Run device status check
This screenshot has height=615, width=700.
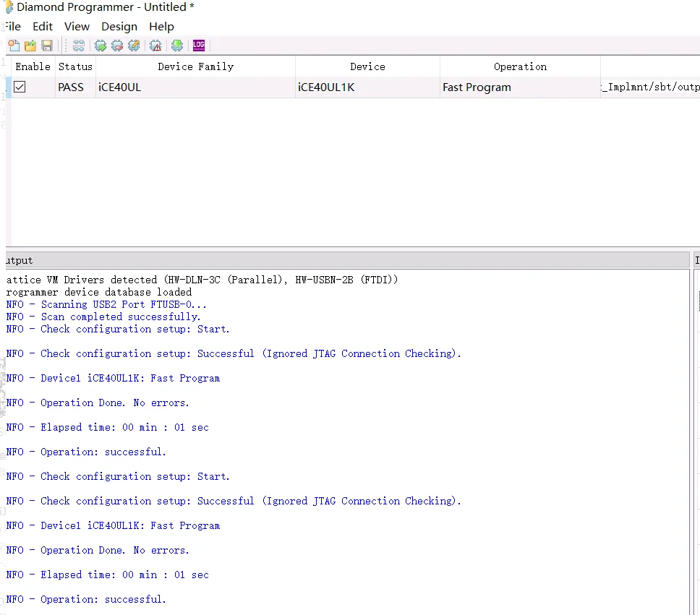[x=155, y=46]
